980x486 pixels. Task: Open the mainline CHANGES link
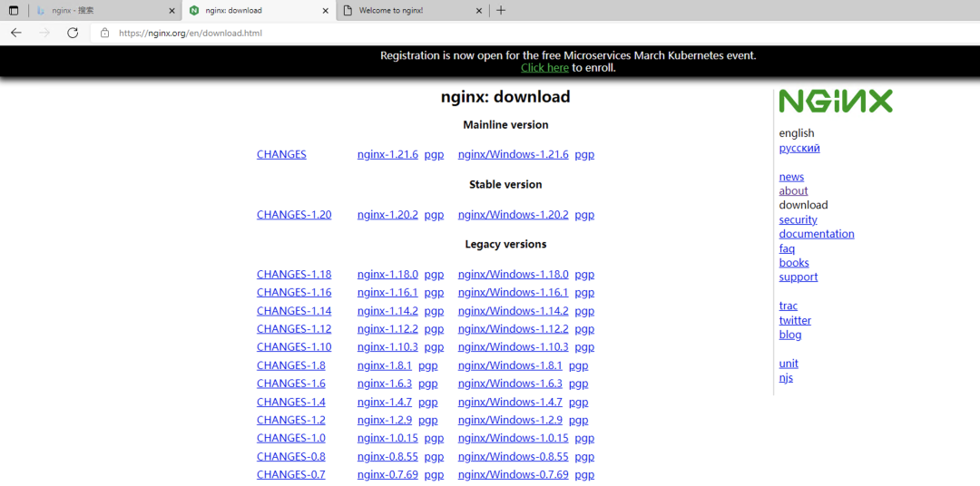coord(281,154)
